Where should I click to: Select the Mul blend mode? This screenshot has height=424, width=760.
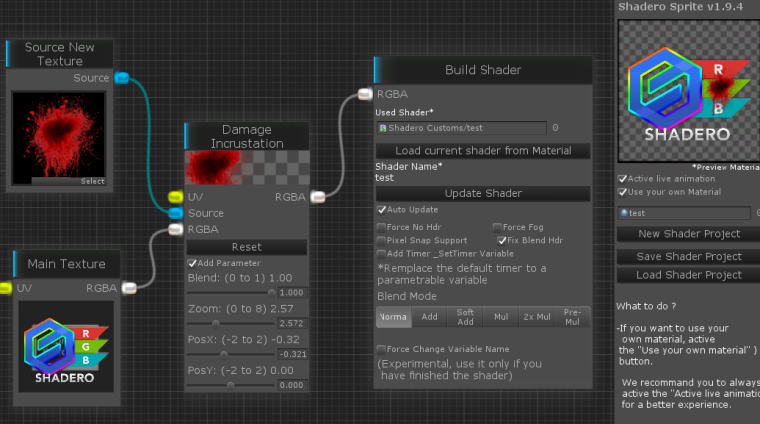(501, 317)
